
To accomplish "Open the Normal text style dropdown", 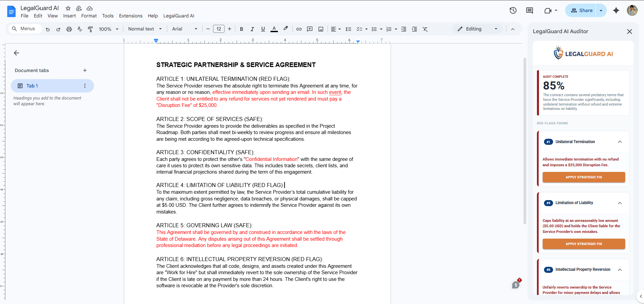I will coord(145,29).
